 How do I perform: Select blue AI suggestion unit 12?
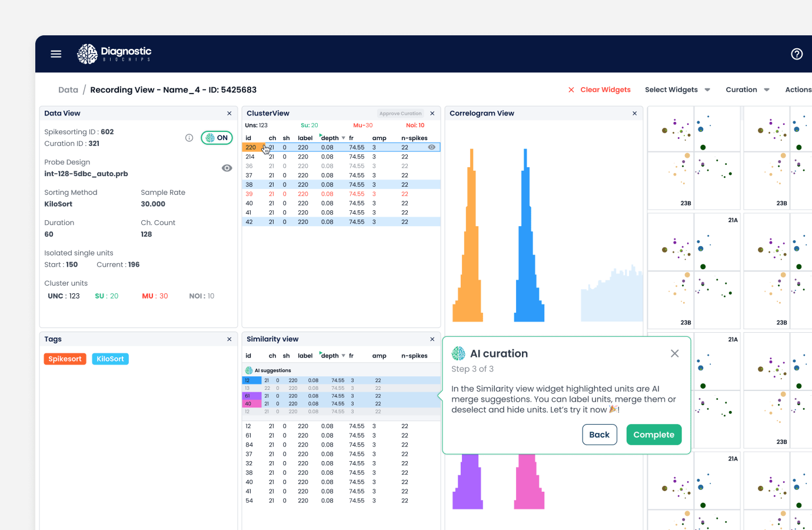252,380
